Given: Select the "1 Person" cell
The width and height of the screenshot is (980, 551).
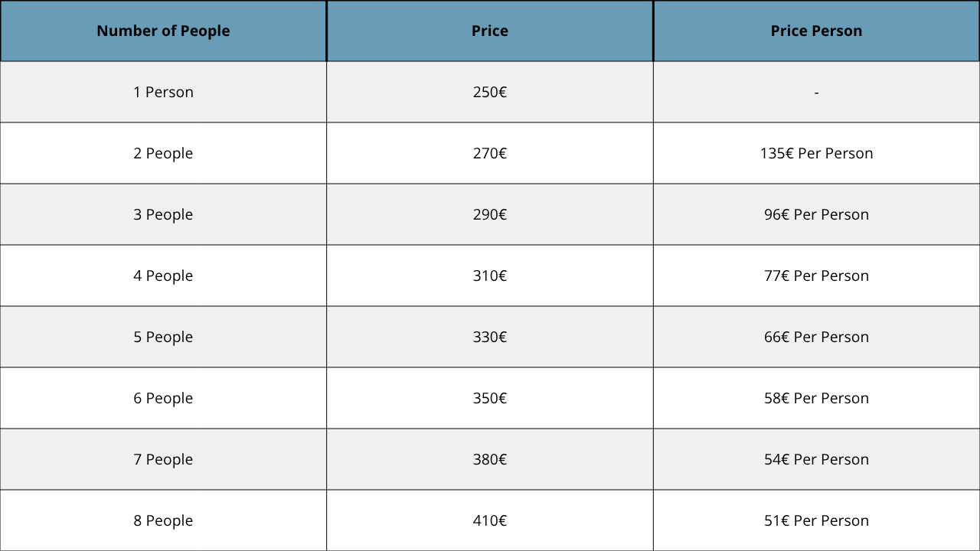Looking at the screenshot, I should [163, 92].
